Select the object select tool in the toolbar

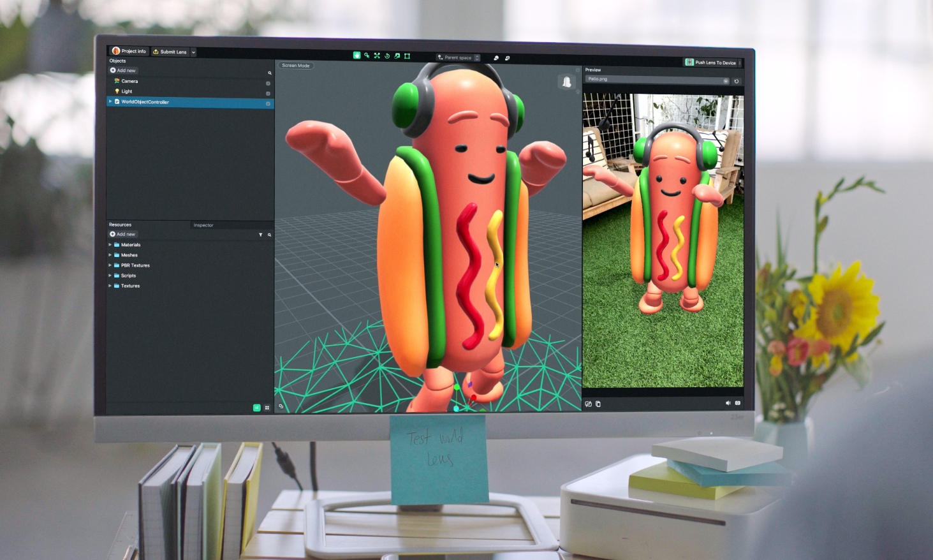(367, 55)
